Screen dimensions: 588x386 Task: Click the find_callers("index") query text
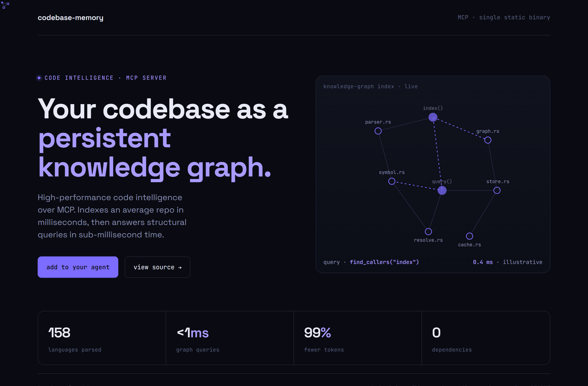(x=384, y=262)
